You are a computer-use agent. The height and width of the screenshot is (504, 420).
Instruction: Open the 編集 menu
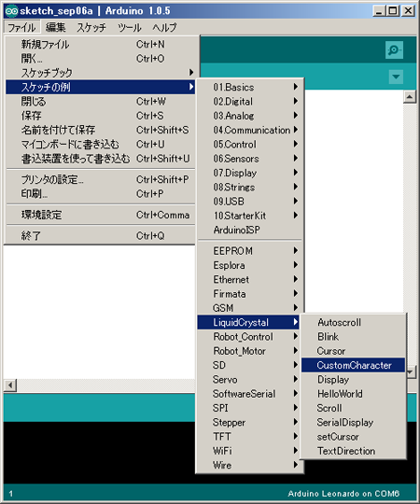(x=55, y=27)
